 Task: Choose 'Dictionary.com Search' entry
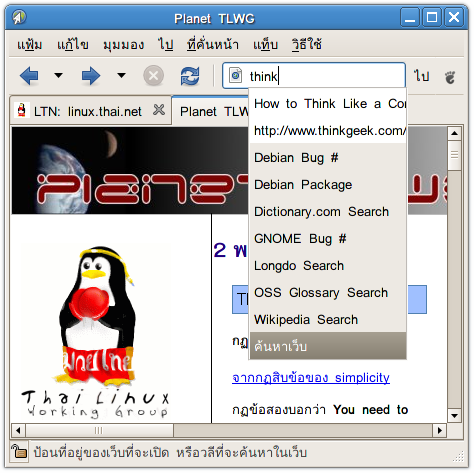[x=328, y=212]
